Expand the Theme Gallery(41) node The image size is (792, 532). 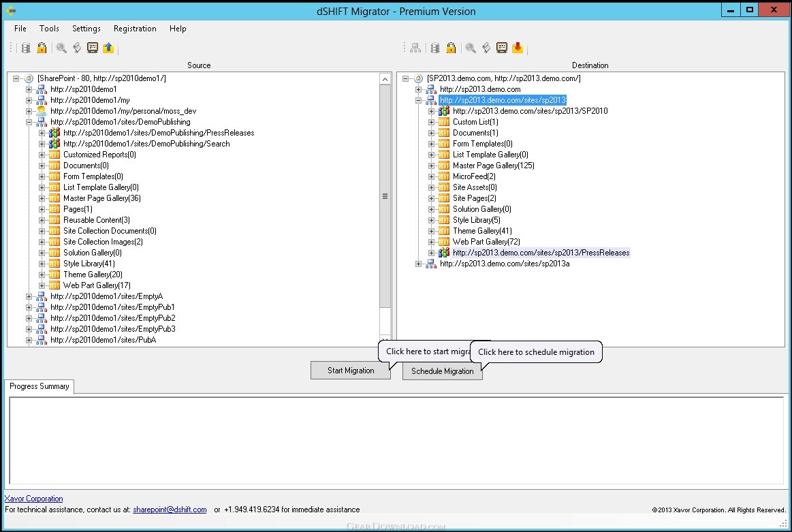tap(431, 231)
